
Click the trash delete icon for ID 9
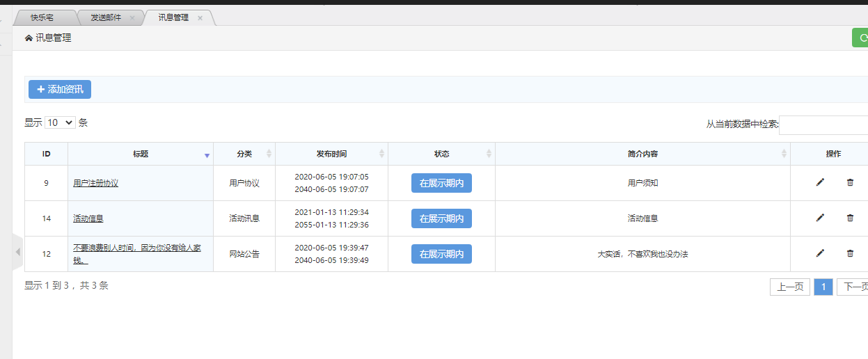point(850,182)
